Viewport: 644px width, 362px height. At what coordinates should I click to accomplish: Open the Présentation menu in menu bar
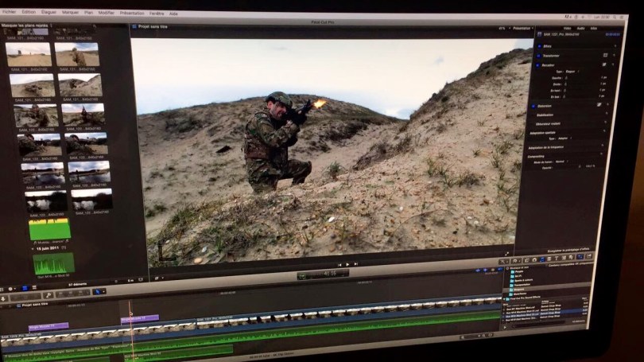[x=132, y=14]
